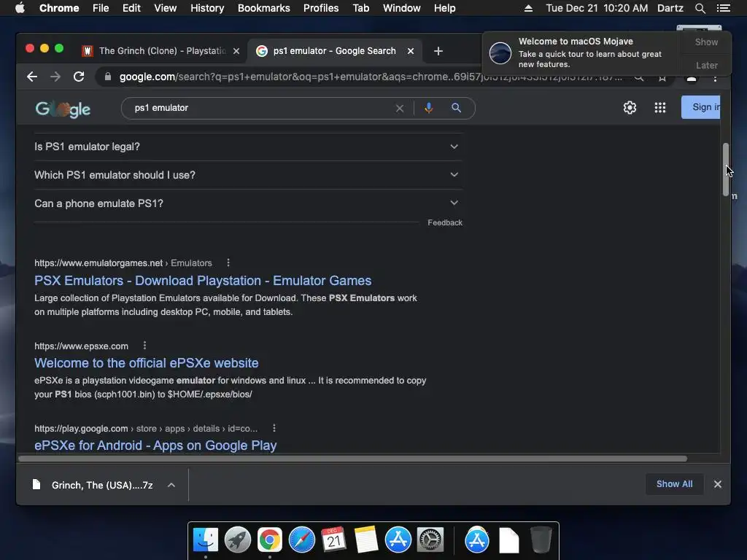Close the ps1 emulator Google Search tab

click(411, 51)
